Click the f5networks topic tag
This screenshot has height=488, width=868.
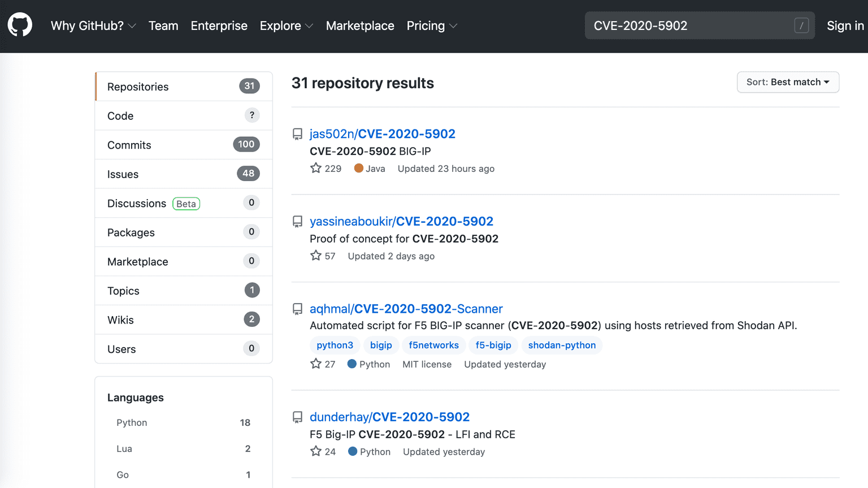433,345
